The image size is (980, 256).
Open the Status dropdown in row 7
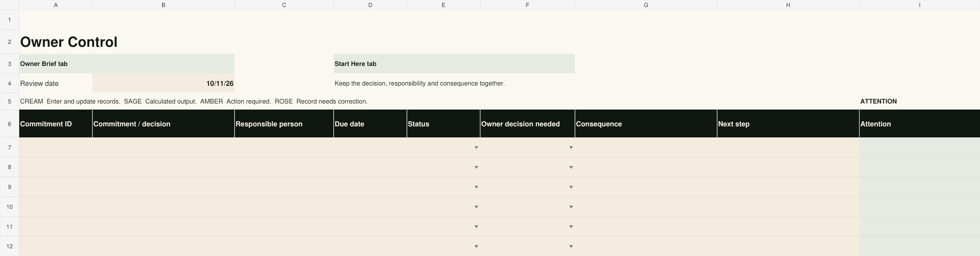click(476, 147)
